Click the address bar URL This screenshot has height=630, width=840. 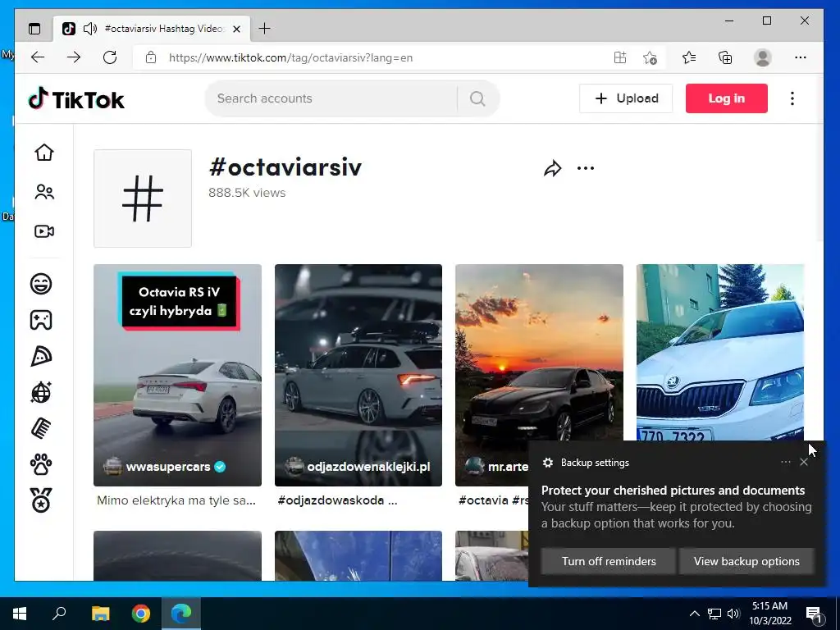(x=291, y=58)
